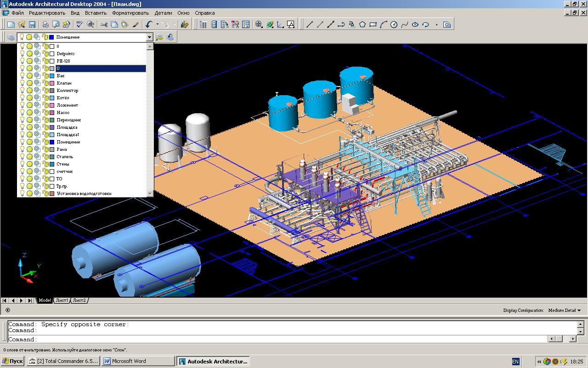Click the Windows Пуск start button
Screen dimensions: 588x368
tap(12, 361)
